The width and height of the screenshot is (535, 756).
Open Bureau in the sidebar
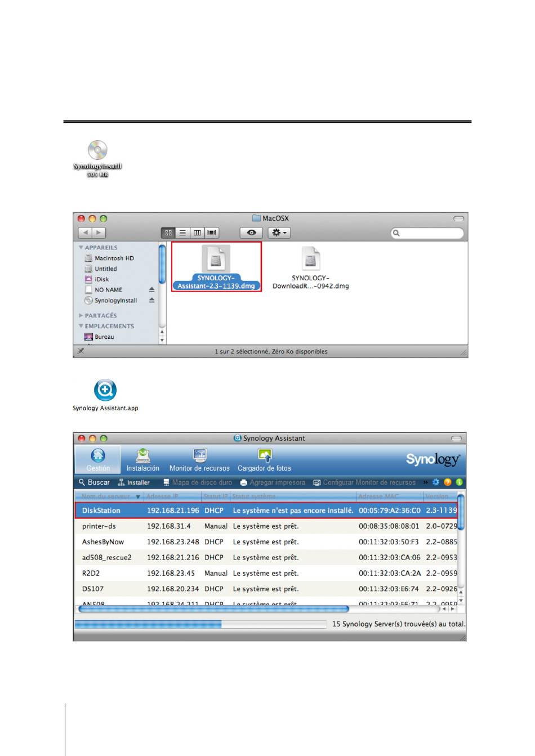tap(100, 337)
